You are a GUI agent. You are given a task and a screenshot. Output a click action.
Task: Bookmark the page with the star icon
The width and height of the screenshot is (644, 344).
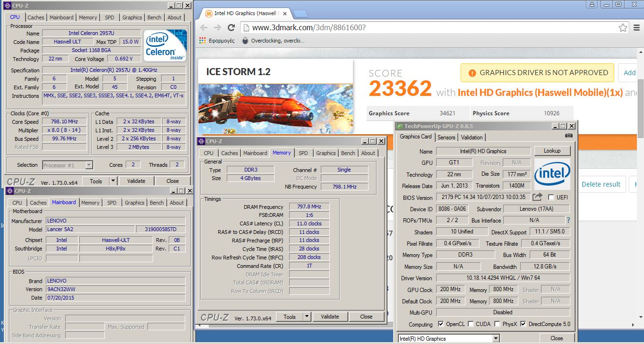click(623, 27)
